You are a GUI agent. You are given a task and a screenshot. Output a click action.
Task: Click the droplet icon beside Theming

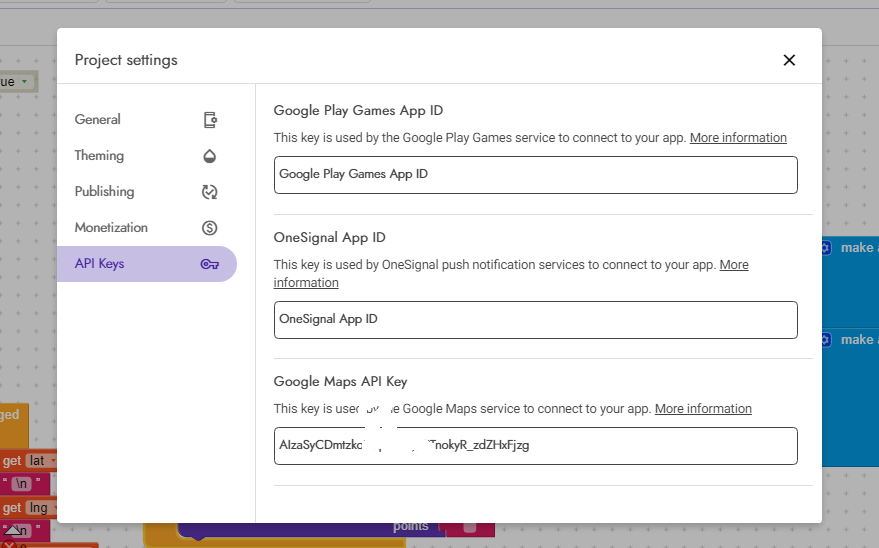click(x=210, y=156)
